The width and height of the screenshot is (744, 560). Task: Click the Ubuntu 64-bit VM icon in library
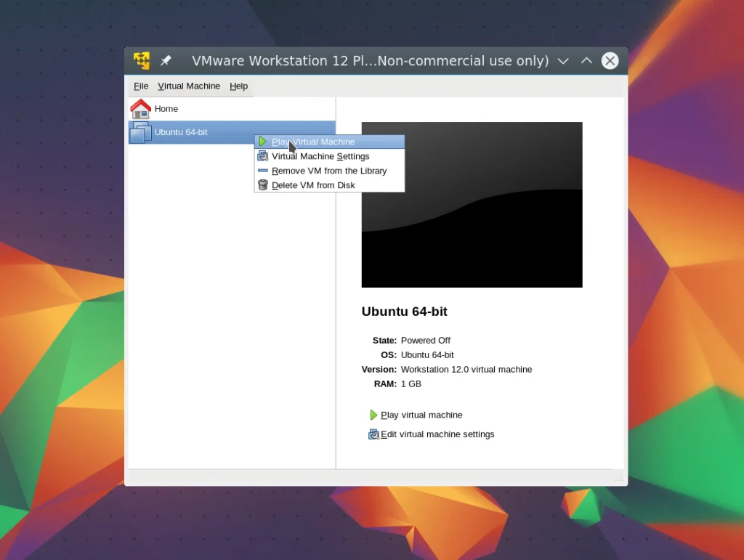[x=140, y=132]
